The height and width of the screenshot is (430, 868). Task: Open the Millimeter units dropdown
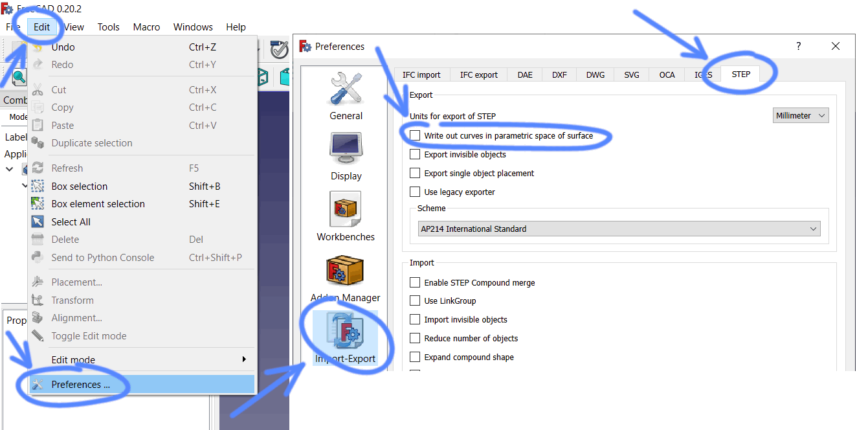(801, 115)
